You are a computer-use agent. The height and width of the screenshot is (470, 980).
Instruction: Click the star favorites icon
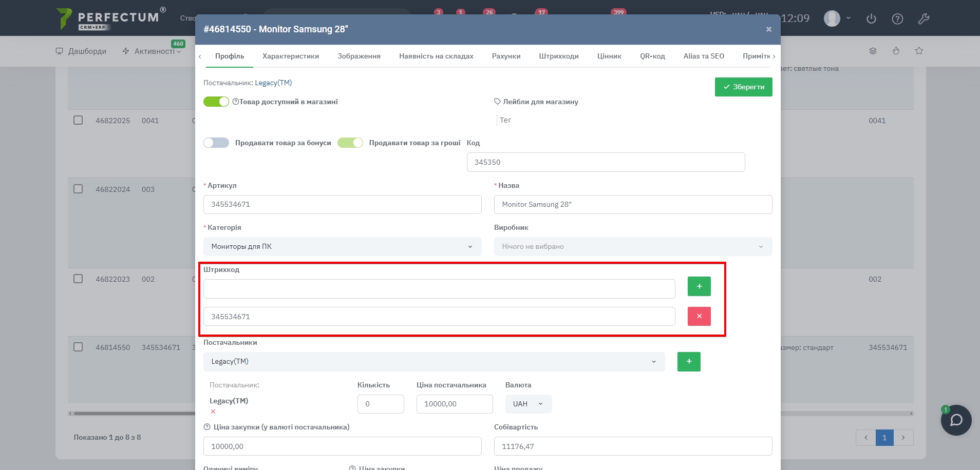coord(919,51)
